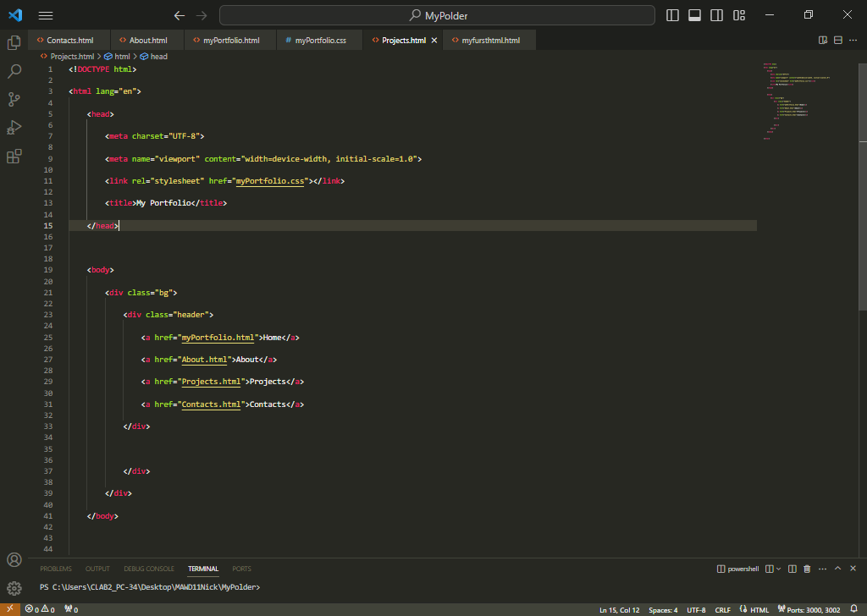867x616 pixels.
Task: Click the notifications bell in status bar
Action: 854,609
